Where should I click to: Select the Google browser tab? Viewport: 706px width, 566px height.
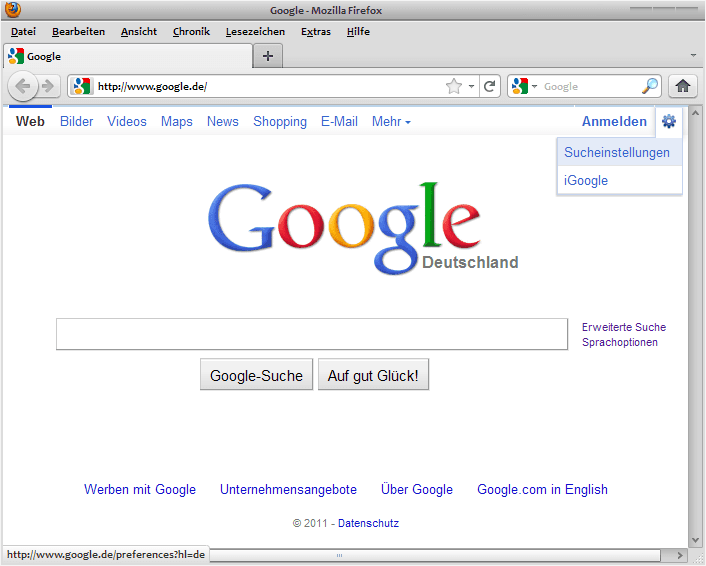pyautogui.click(x=128, y=56)
